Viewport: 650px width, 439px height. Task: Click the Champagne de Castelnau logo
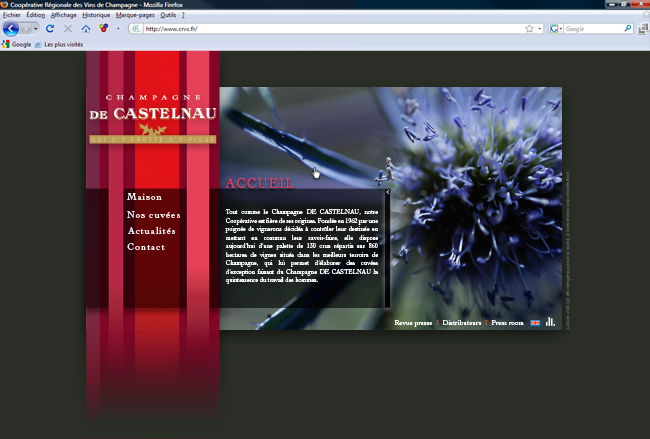point(153,118)
